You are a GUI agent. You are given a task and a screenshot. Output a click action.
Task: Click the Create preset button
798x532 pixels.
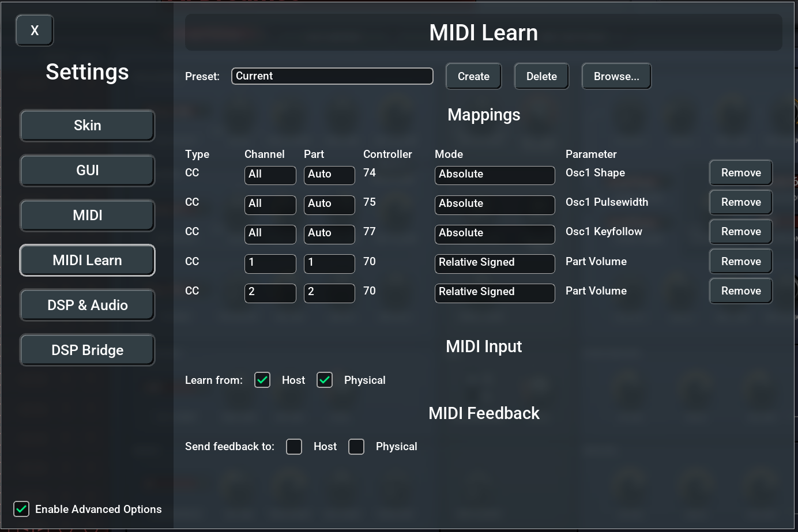click(x=473, y=77)
